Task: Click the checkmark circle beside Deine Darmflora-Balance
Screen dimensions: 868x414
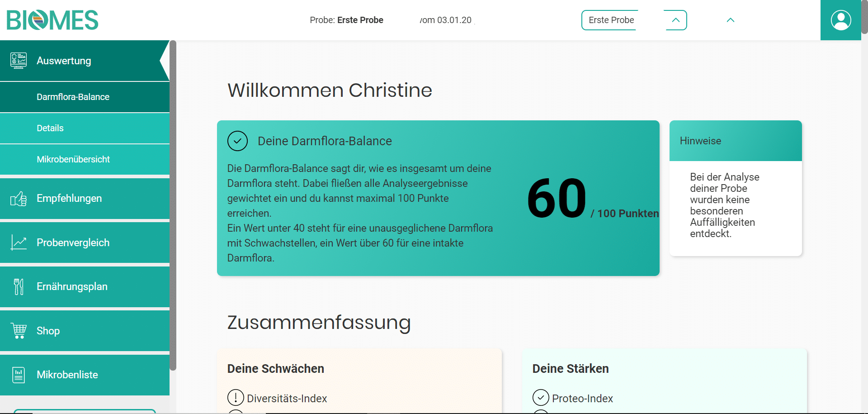Action: tap(237, 141)
